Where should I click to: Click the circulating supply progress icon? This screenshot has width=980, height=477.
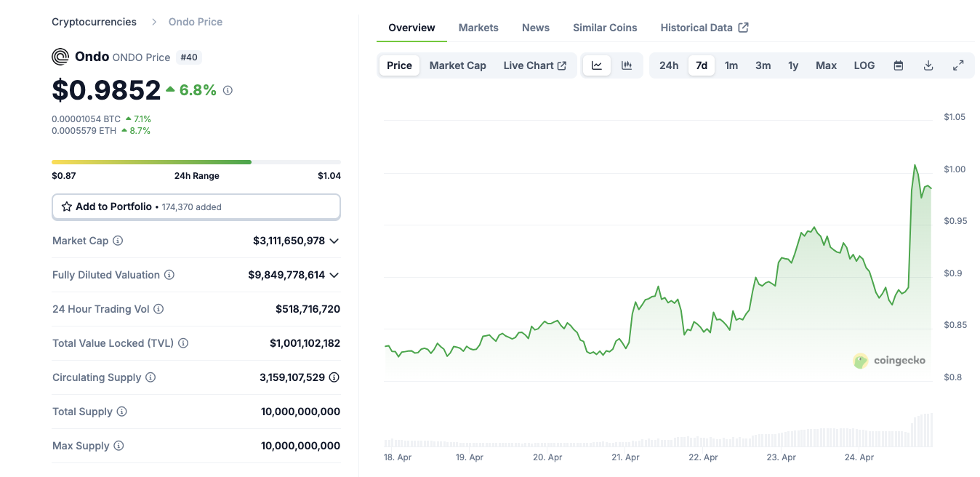pos(334,377)
